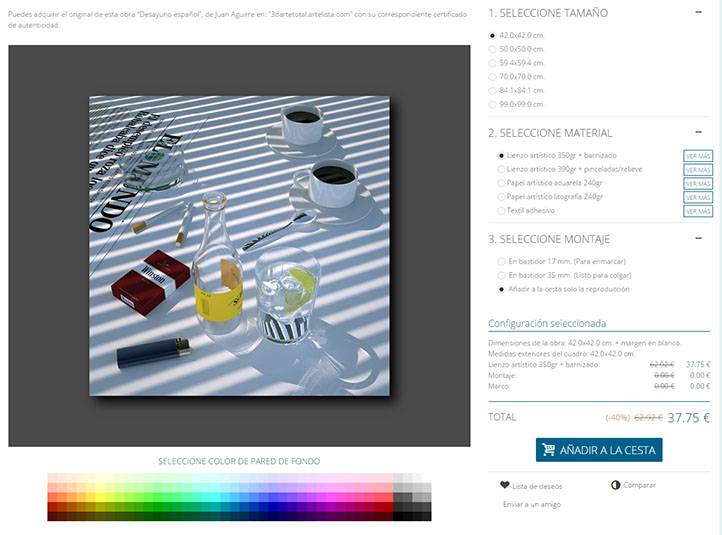Choose En bastidor 35 mm montaje
This screenshot has height=535, width=722.
(x=501, y=275)
